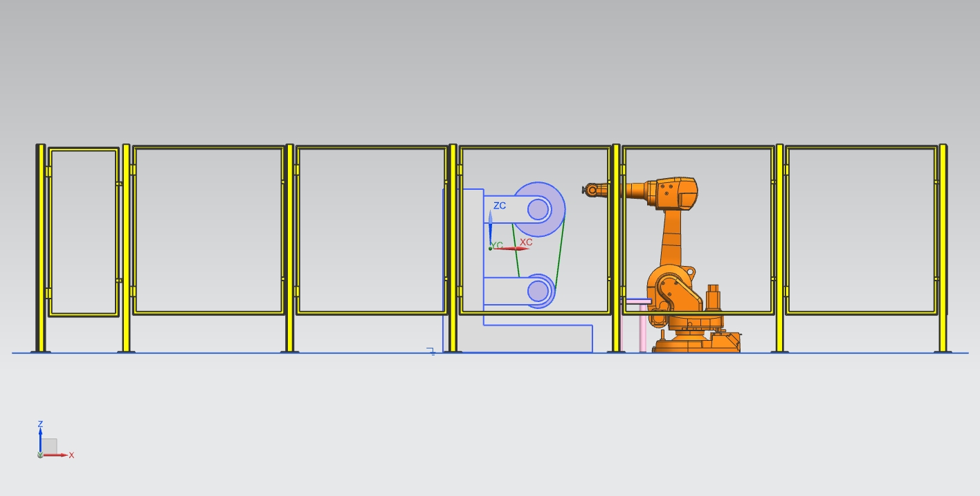Image resolution: width=980 pixels, height=496 pixels.
Task: Select the rightmost yellow fence post
Action: click(x=943, y=248)
